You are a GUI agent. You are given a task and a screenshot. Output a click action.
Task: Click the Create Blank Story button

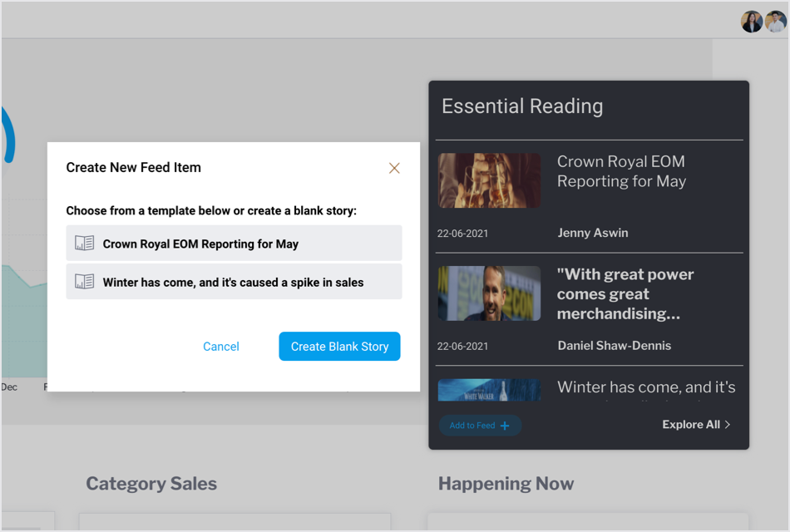pos(339,346)
